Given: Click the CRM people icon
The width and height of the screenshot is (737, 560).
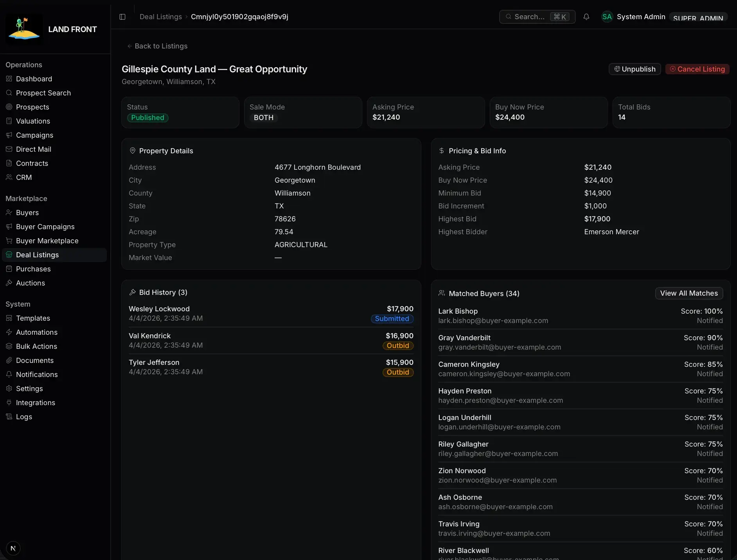Looking at the screenshot, I should point(9,177).
